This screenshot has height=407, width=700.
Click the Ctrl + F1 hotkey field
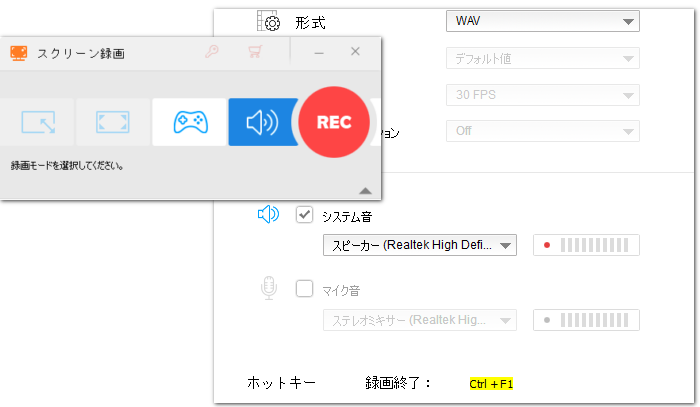(x=491, y=384)
